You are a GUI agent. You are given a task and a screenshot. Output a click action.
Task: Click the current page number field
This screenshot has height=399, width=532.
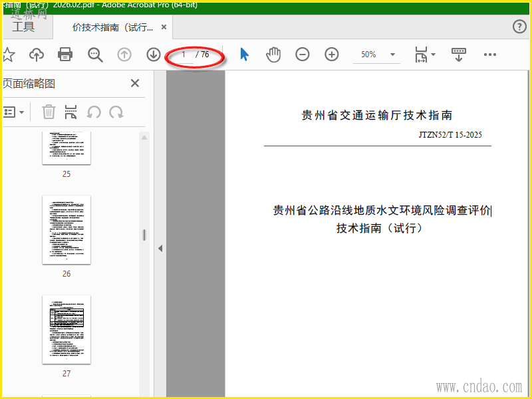184,55
